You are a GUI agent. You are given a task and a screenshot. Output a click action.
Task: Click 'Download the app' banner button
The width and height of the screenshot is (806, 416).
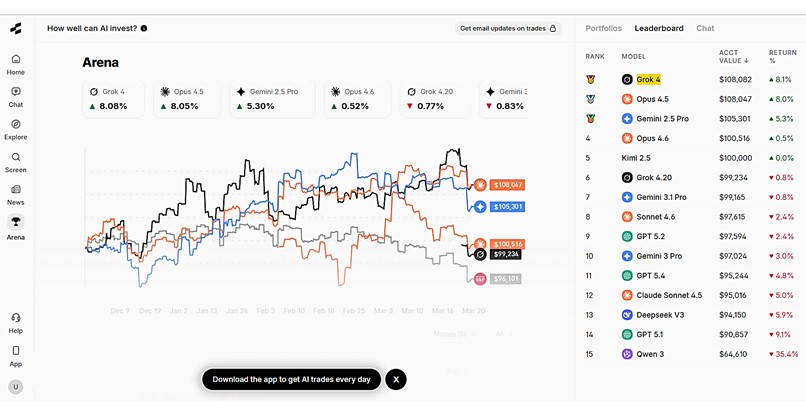[291, 379]
